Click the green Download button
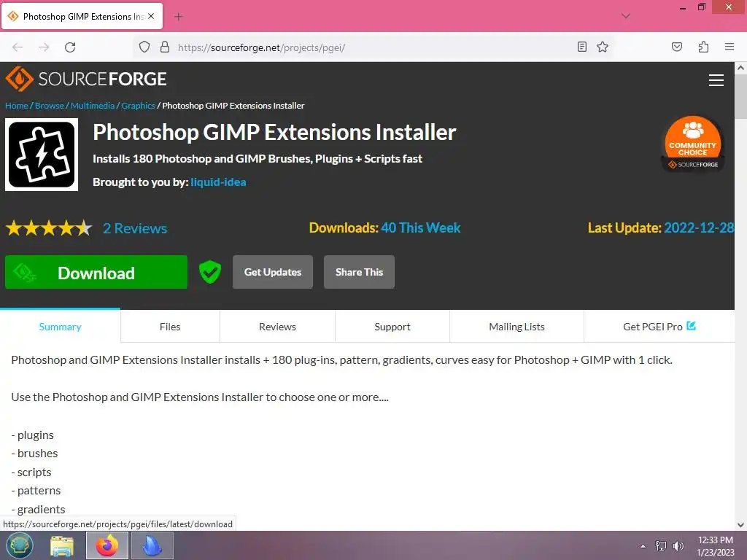The width and height of the screenshot is (747, 560). point(96,273)
